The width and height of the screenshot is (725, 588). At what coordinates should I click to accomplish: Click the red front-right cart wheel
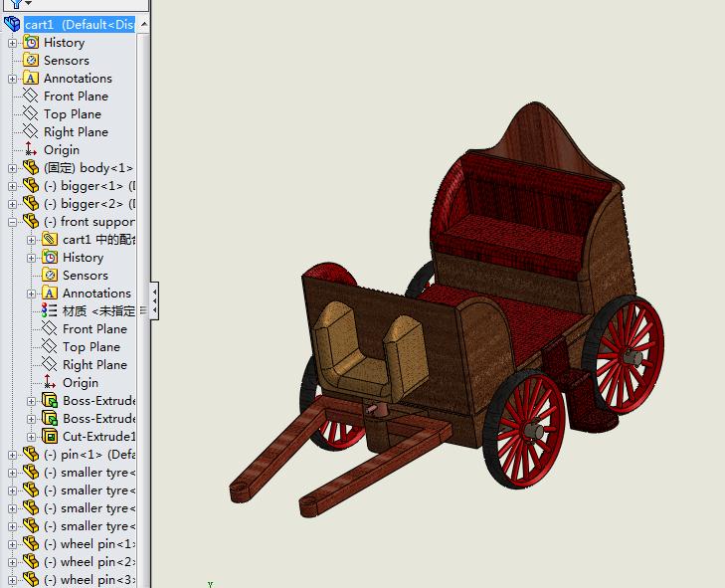click(523, 429)
